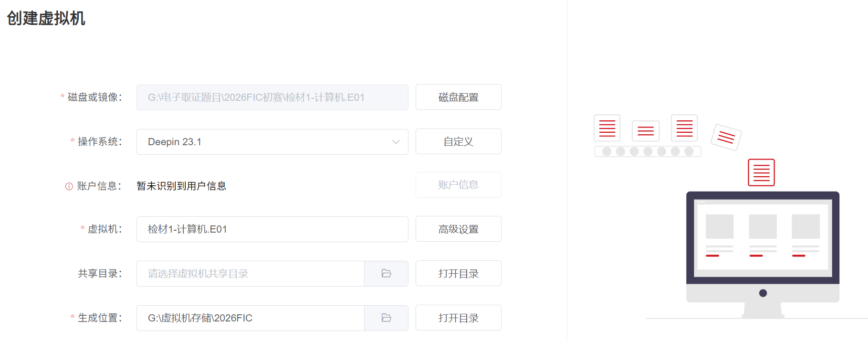Click the monitor illustration on the right
This screenshot has height=342, width=868.
(x=763, y=255)
